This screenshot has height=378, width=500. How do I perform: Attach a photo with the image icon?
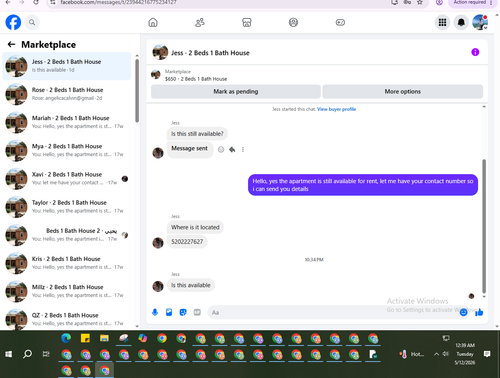(169, 312)
